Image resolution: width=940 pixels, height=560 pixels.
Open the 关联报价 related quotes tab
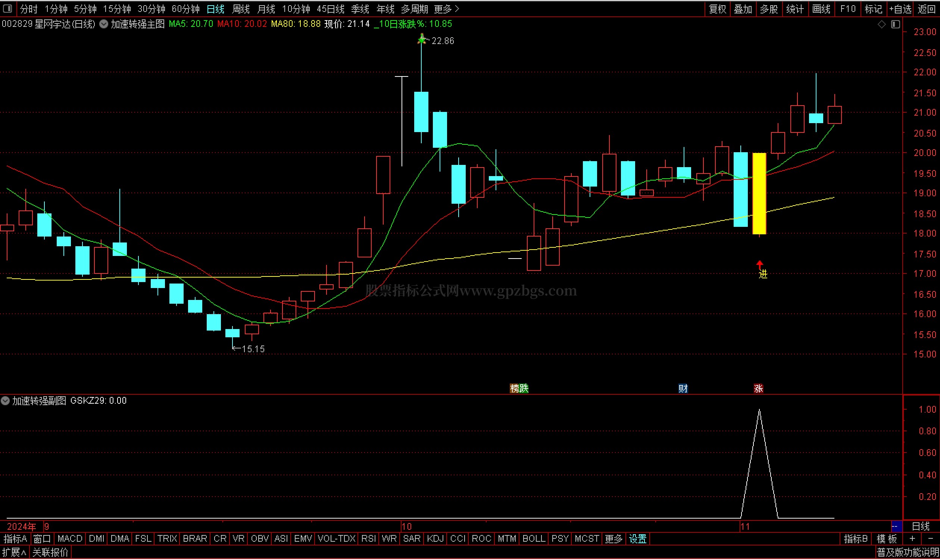point(50,553)
